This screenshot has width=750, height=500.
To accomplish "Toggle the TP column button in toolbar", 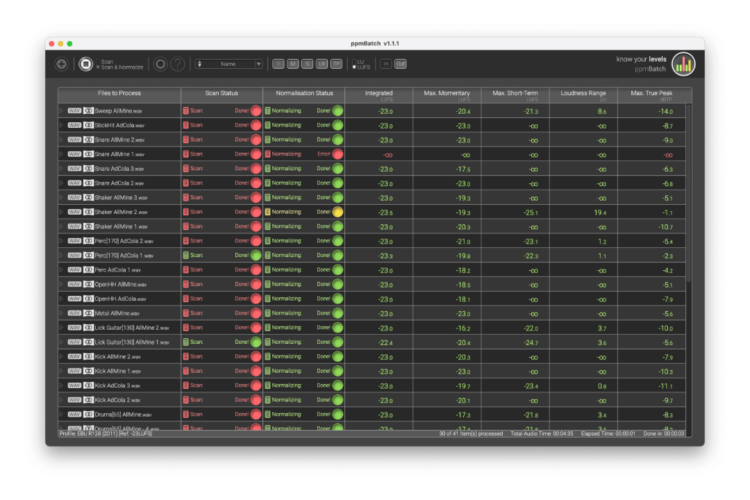I will click(x=336, y=64).
